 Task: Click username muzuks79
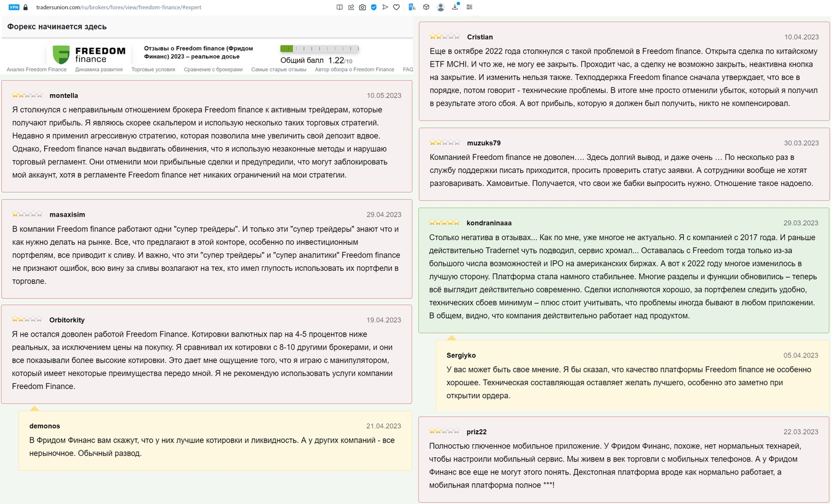pos(484,143)
